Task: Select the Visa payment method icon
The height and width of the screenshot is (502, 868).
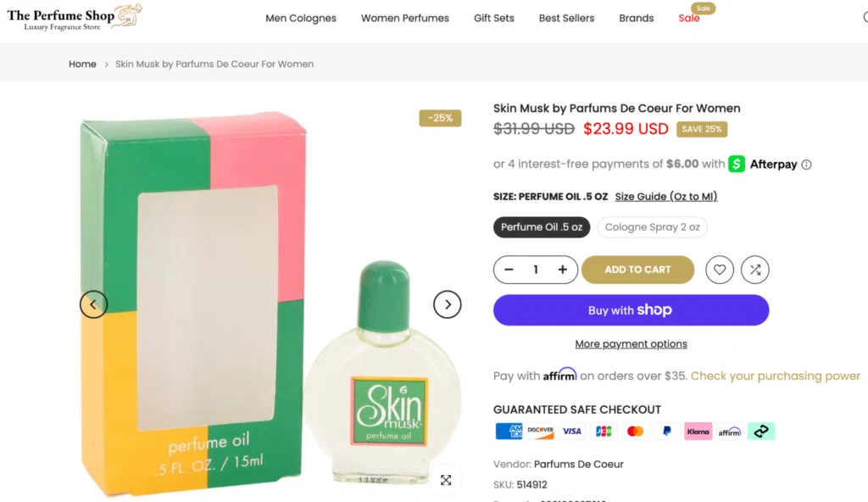Action: 571,431
